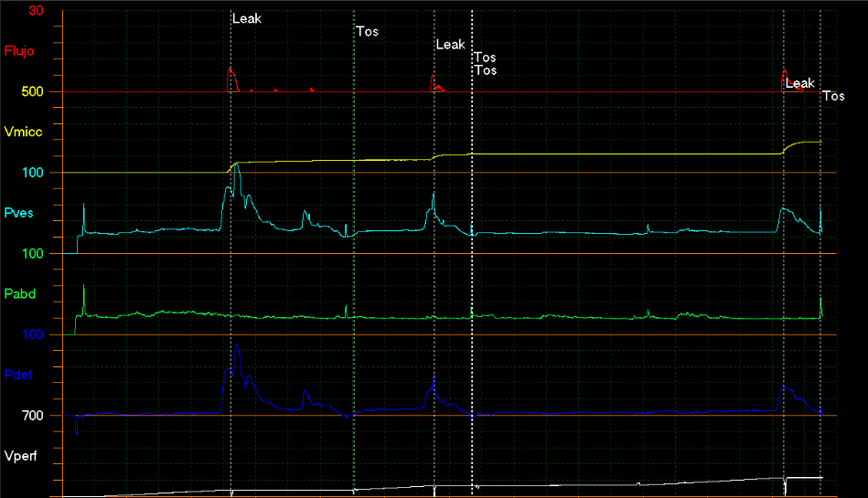This screenshot has width=868, height=498.
Task: Click the last Tos marker at chart end
Action: (x=833, y=96)
